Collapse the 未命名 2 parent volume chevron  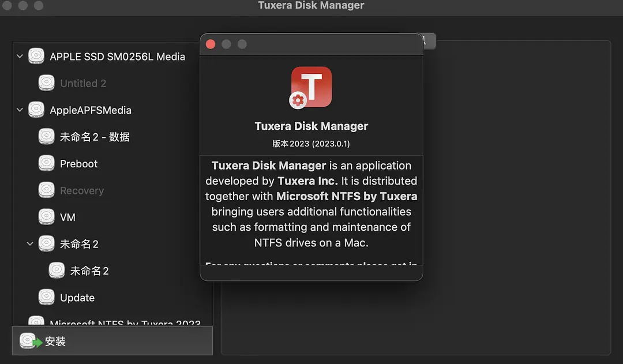[x=30, y=243]
